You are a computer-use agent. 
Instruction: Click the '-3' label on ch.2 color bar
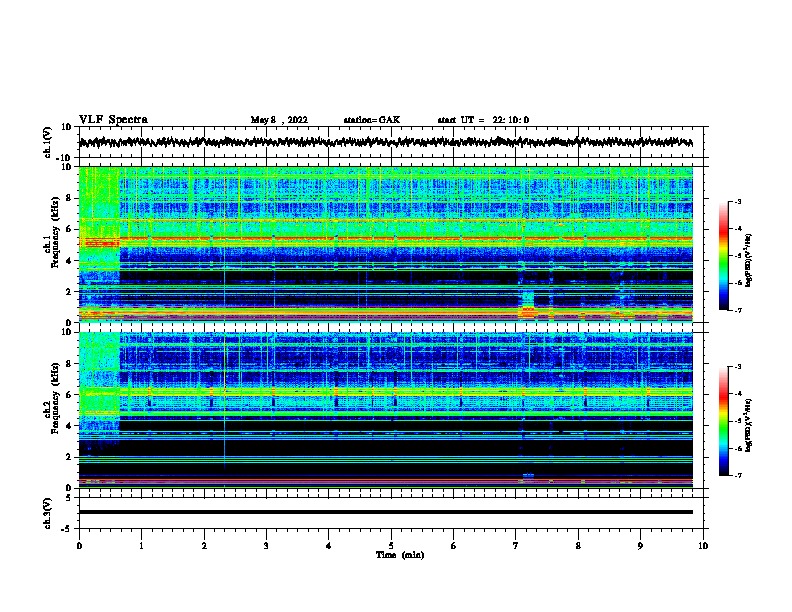click(737, 366)
